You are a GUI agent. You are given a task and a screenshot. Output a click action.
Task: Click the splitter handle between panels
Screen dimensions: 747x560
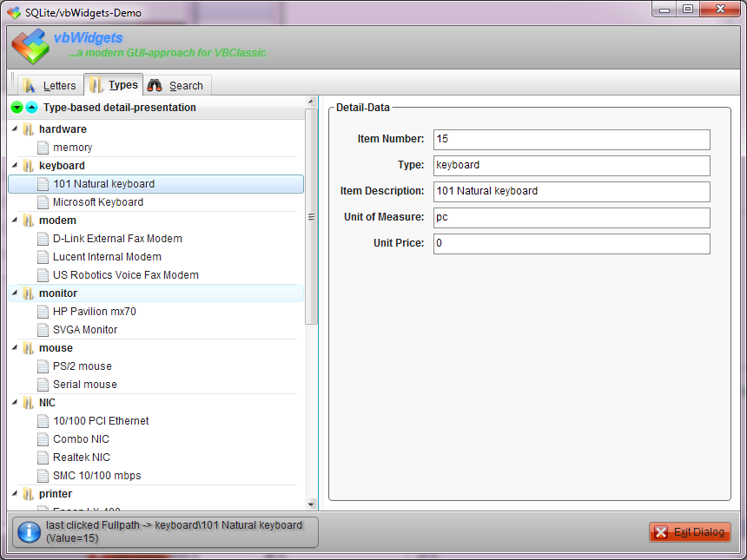click(x=311, y=217)
